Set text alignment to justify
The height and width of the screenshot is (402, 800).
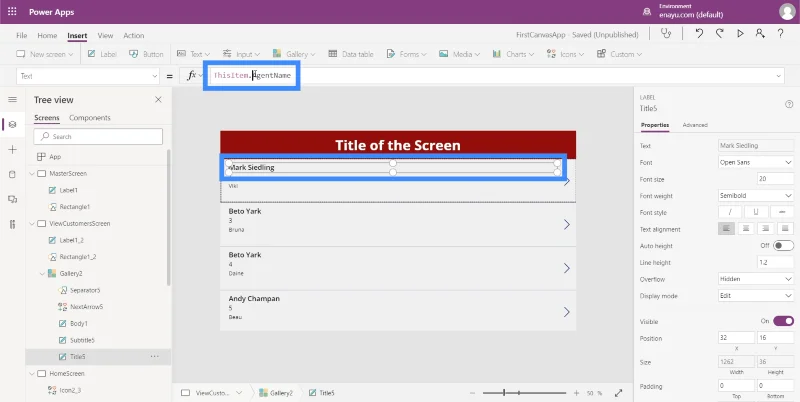point(785,229)
